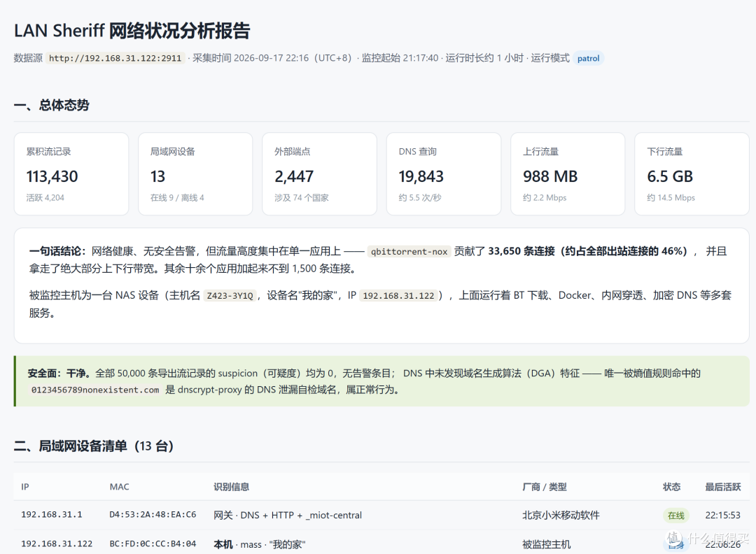The height and width of the screenshot is (554, 756).
Task: Click the 本机 · mass · "我的家" cell
Action: 260,544
